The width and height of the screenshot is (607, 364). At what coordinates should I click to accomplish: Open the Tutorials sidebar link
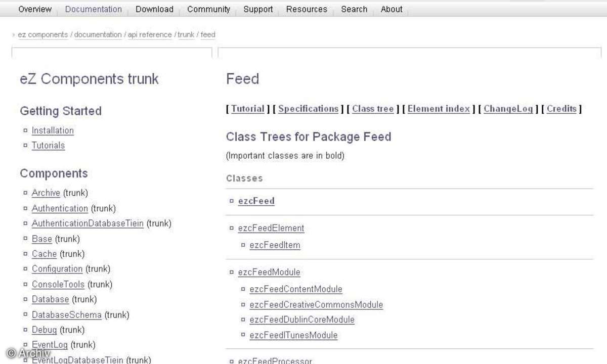point(48,145)
